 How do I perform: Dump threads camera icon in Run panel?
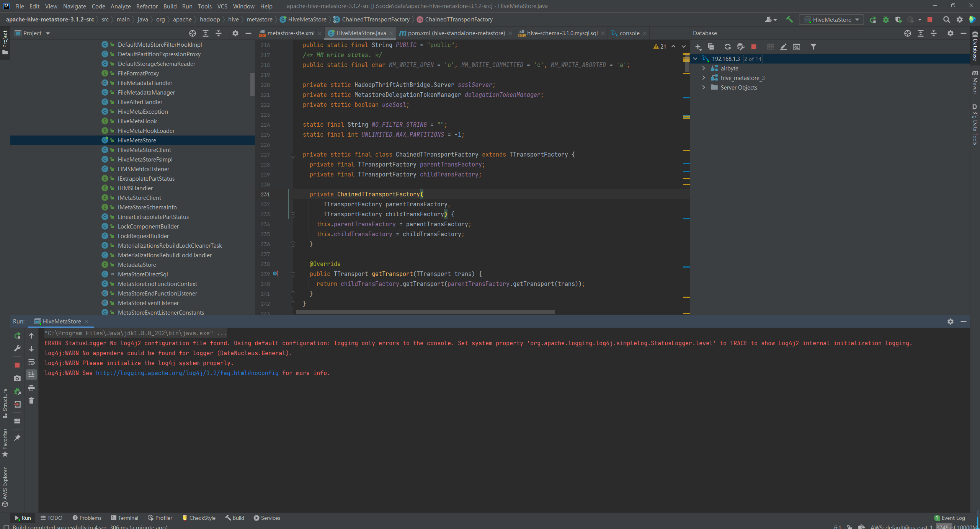point(17,378)
